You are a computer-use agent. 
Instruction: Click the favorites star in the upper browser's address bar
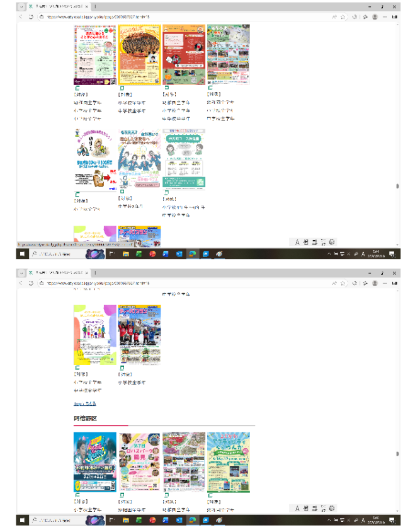[x=343, y=16]
